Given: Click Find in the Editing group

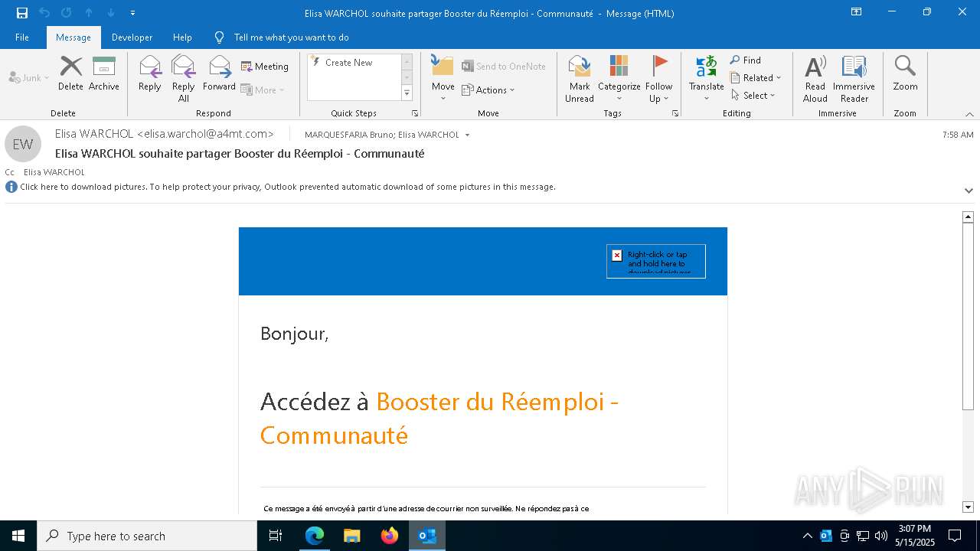Looking at the screenshot, I should click(746, 60).
